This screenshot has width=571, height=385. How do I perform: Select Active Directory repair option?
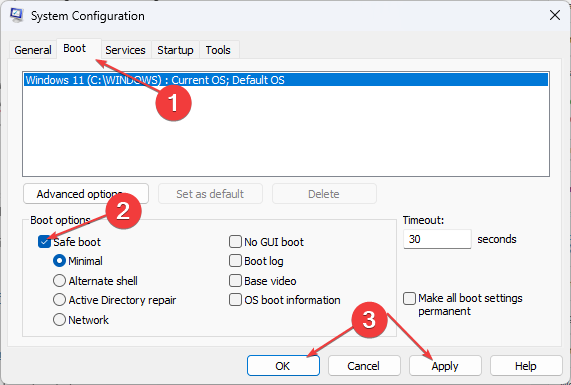click(x=59, y=300)
